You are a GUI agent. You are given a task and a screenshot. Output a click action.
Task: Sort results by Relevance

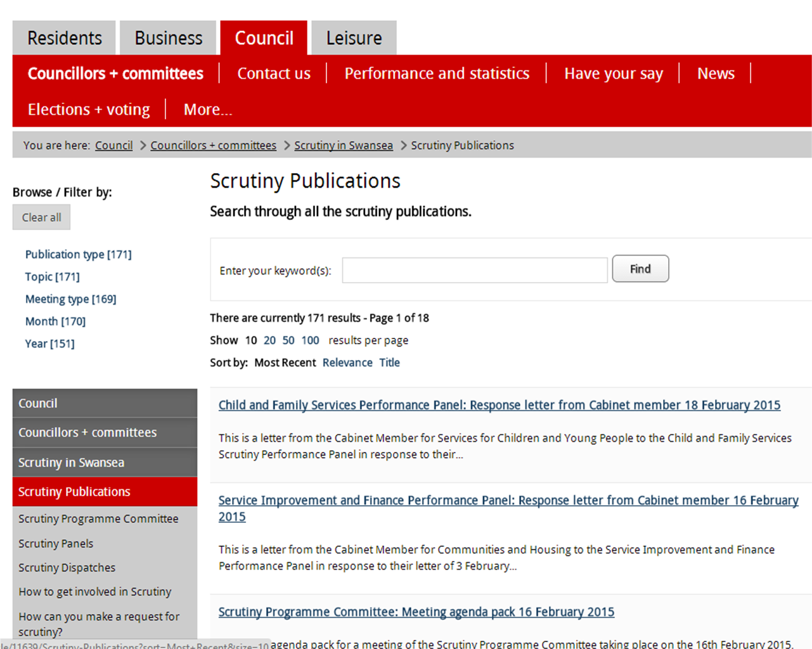(347, 363)
